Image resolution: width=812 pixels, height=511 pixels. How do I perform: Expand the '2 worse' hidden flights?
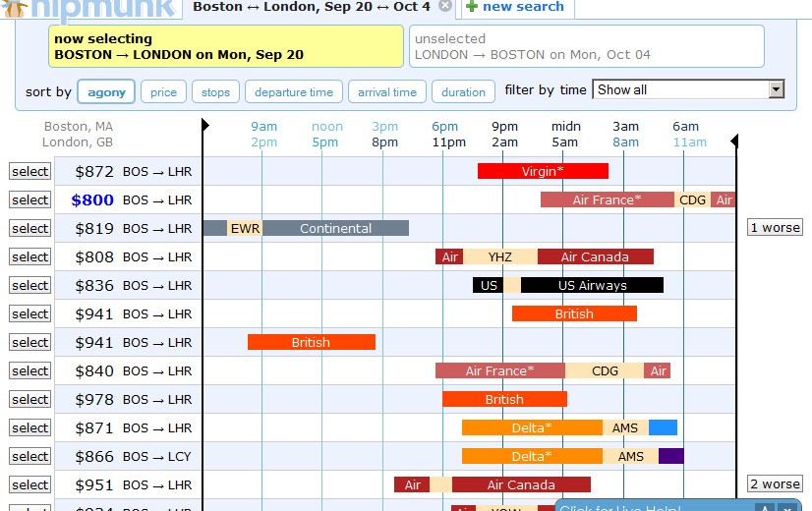(x=775, y=484)
